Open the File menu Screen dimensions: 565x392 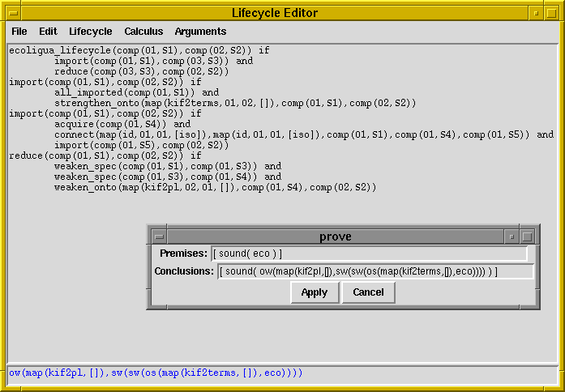click(19, 32)
